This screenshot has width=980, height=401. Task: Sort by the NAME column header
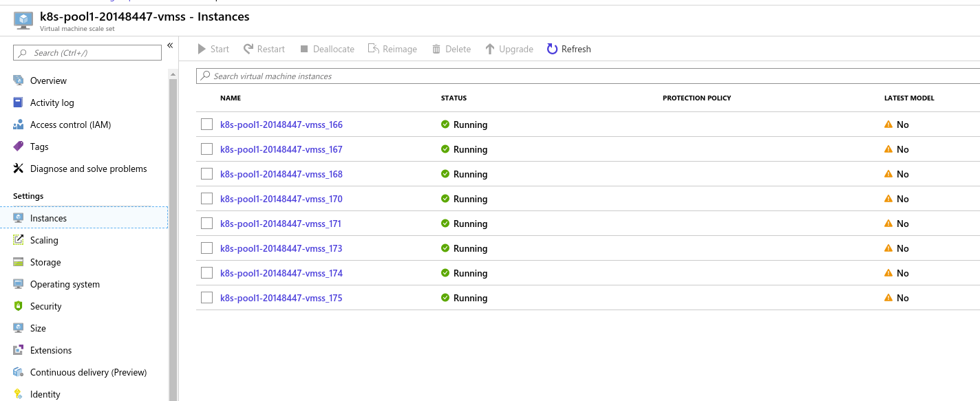click(x=231, y=98)
